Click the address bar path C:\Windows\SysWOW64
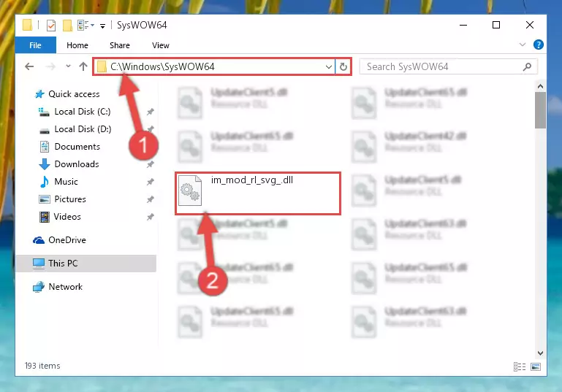This screenshot has width=562, height=392. click(162, 66)
